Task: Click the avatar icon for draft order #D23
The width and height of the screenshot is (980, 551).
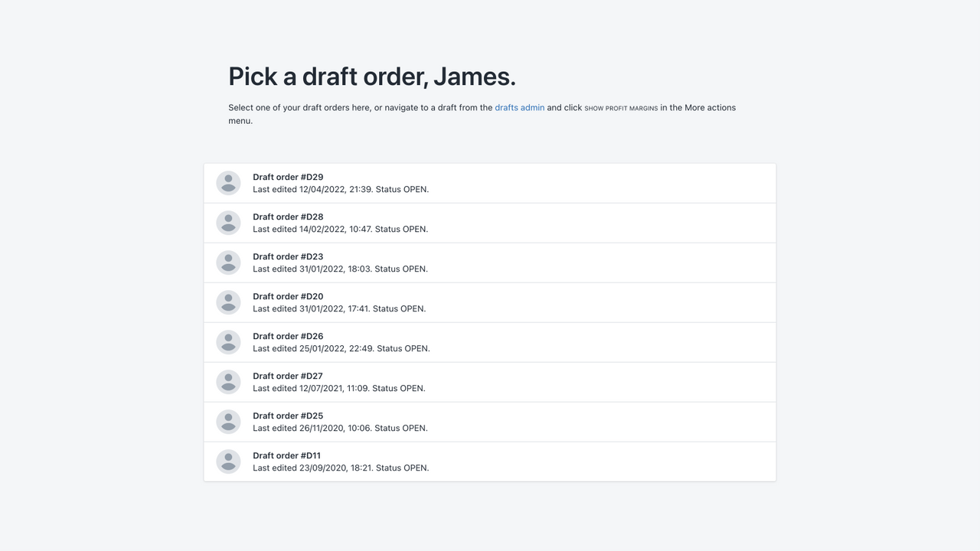Action: click(x=228, y=262)
